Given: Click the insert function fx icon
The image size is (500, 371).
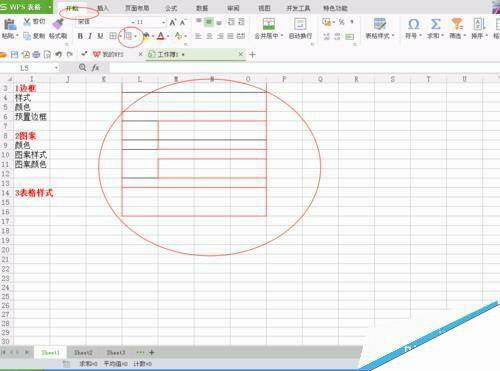Looking at the screenshot, I should click(95, 68).
